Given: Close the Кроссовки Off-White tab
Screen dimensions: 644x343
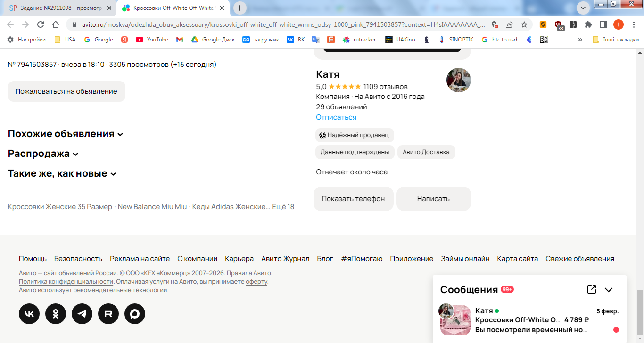Looking at the screenshot, I should (x=222, y=8).
